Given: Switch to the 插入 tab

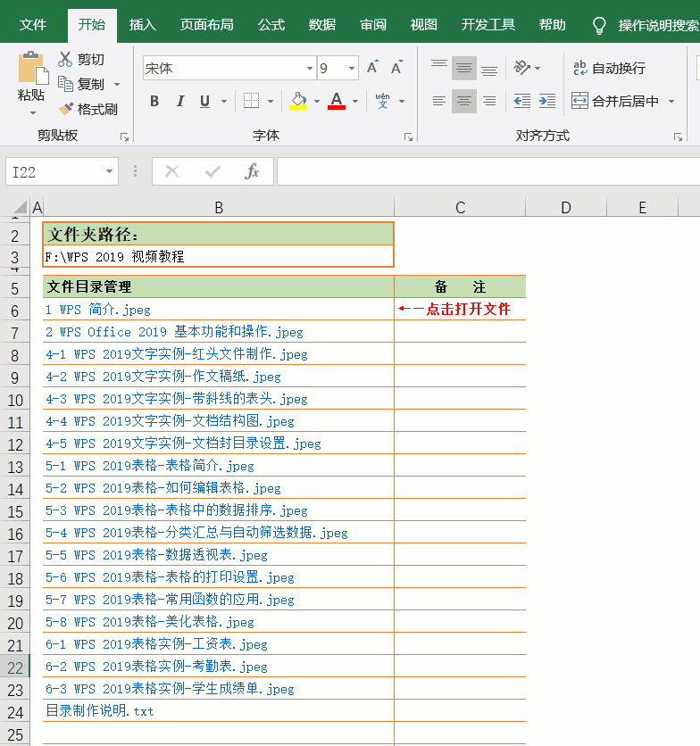Looking at the screenshot, I should point(142,25).
